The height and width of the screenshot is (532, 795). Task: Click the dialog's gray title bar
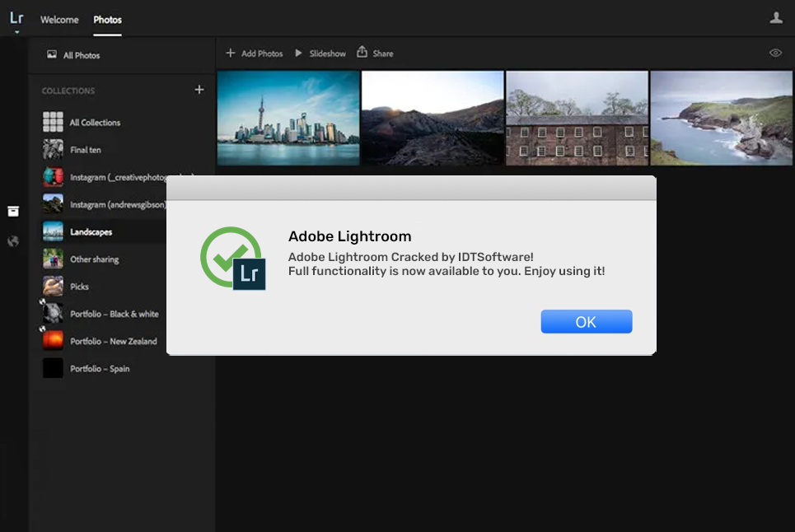pyautogui.click(x=411, y=188)
